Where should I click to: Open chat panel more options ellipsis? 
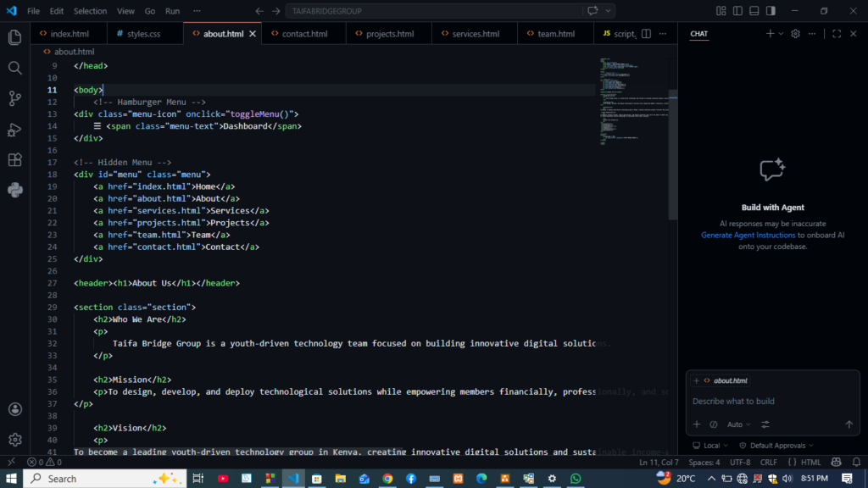coord(812,34)
